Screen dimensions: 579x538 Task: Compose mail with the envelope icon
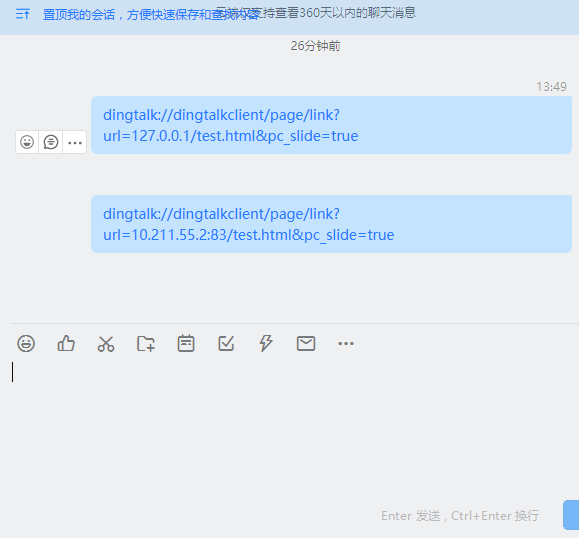(306, 343)
